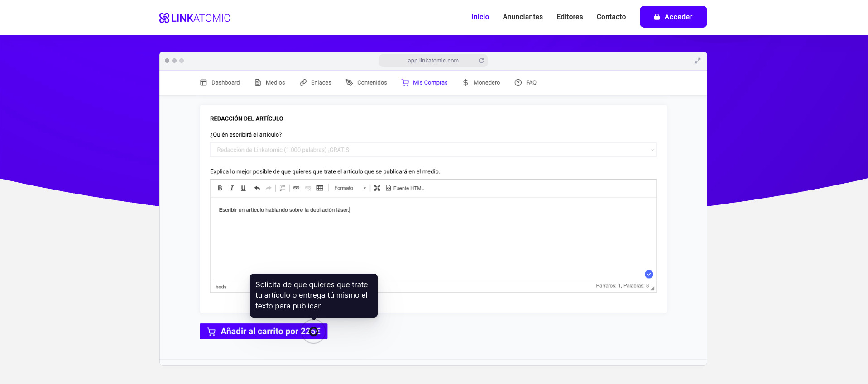868x384 pixels.
Task: Open the article writer selection dropdown
Action: click(433, 150)
